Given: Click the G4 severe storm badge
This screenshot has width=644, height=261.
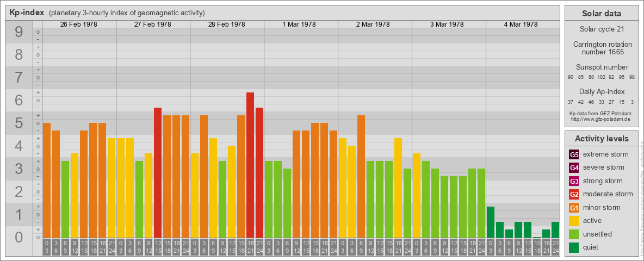Looking at the screenshot, I should point(574,168).
